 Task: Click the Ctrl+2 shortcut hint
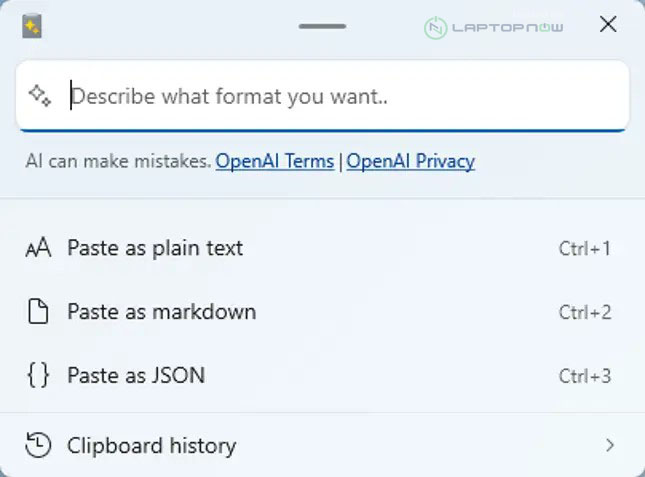(x=585, y=312)
